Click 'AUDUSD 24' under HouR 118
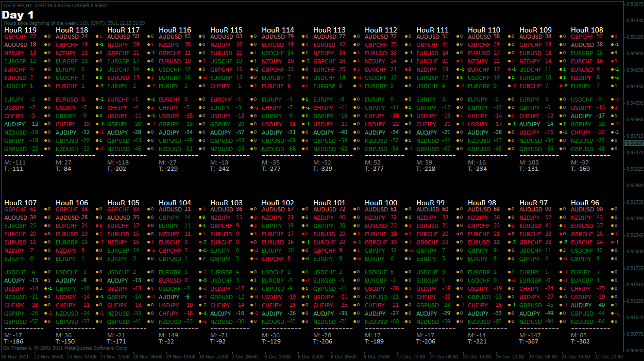 coord(72,37)
